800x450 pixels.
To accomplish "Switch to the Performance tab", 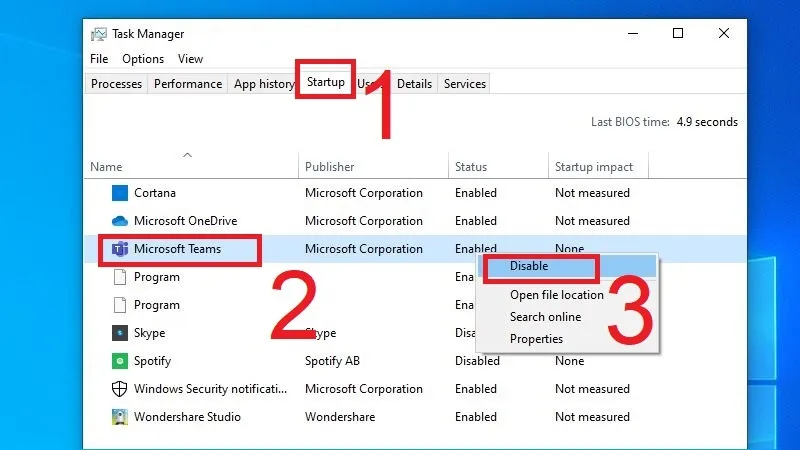I will coord(188,84).
